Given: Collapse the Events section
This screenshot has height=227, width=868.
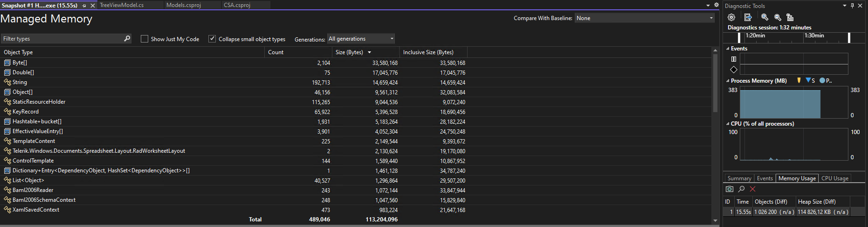Looking at the screenshot, I should [728, 49].
